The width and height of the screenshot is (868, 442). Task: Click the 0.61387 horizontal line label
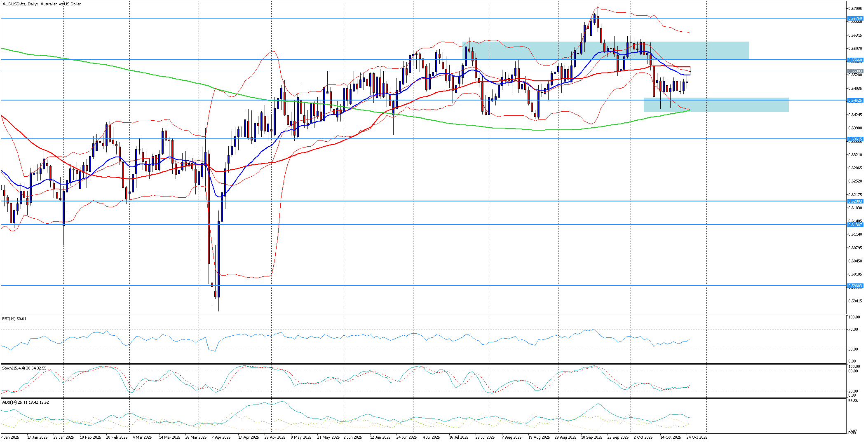854,225
